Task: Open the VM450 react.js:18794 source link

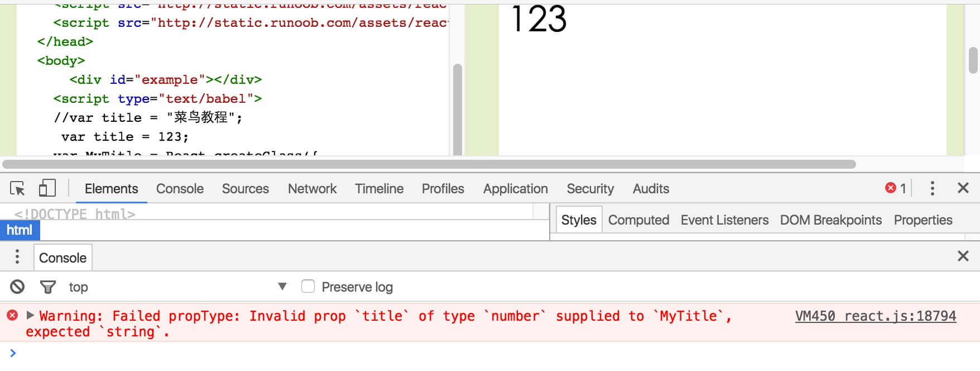Action: [875, 316]
